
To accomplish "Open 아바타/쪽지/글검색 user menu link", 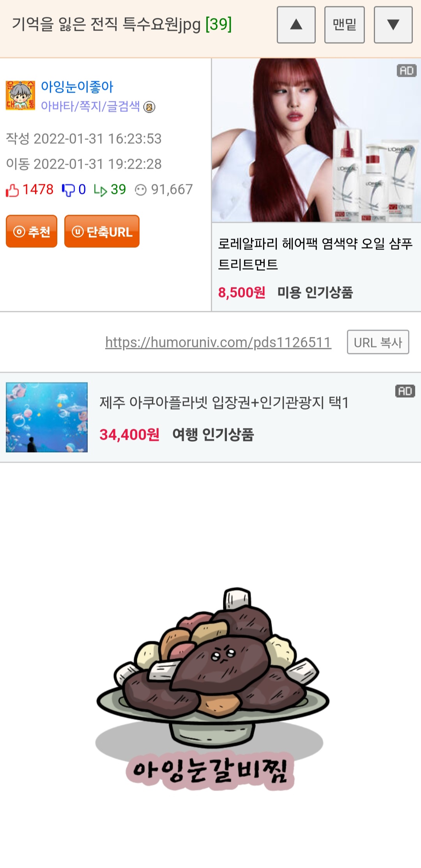I will click(90, 106).
